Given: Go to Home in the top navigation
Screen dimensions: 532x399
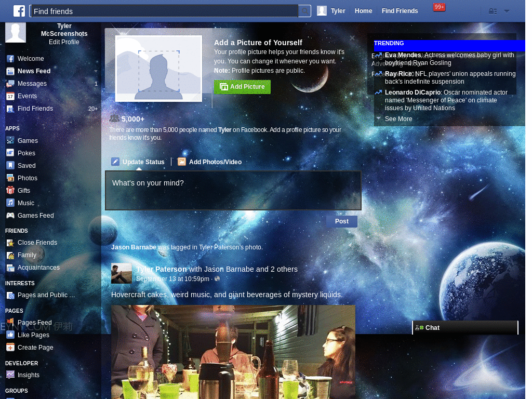Looking at the screenshot, I should click(363, 10).
